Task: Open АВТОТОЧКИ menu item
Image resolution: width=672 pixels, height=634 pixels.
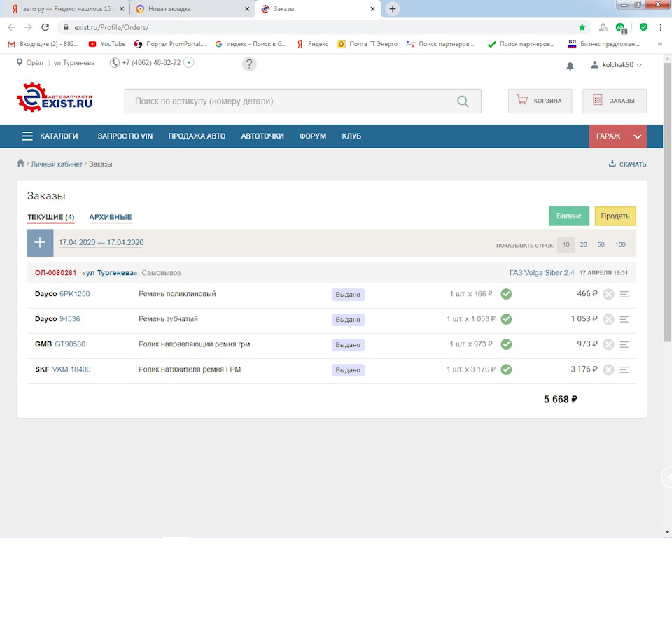Action: pyautogui.click(x=262, y=136)
